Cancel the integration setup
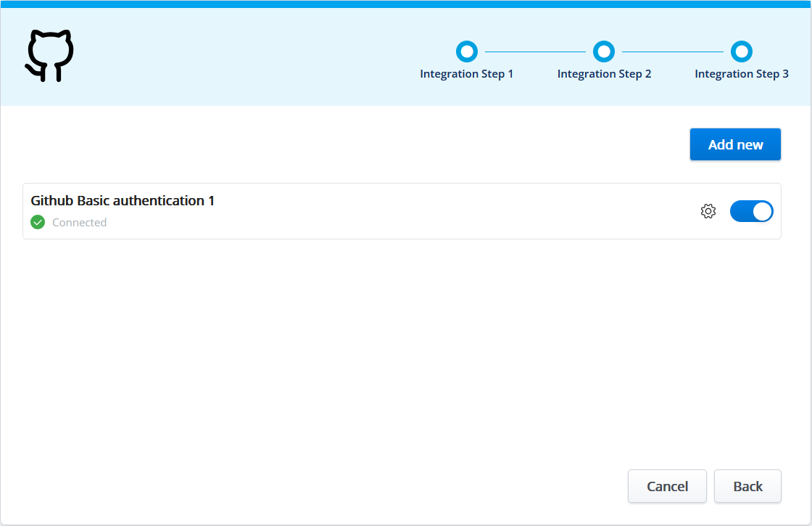The height and width of the screenshot is (526, 812). pos(667,486)
